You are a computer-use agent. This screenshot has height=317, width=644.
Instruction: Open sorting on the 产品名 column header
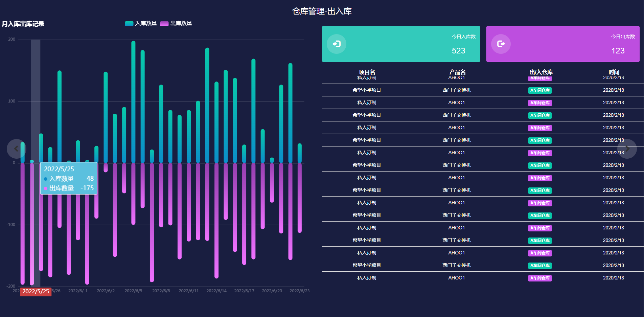pos(457,72)
